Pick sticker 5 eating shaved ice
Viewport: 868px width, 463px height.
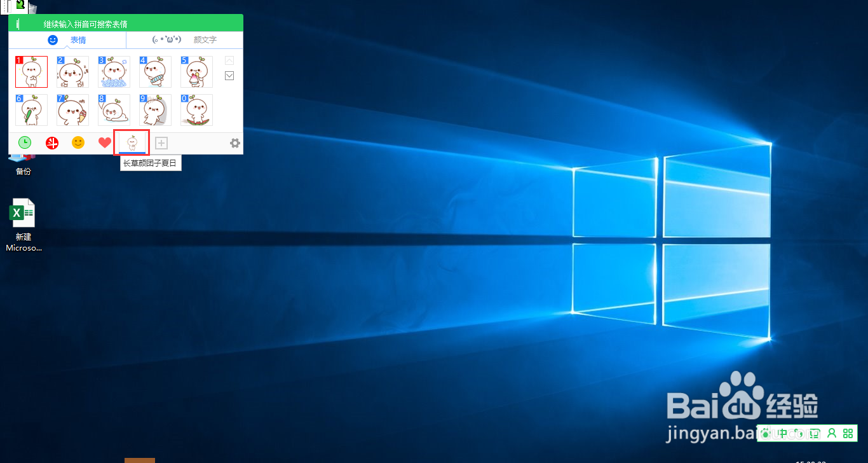[196, 72]
